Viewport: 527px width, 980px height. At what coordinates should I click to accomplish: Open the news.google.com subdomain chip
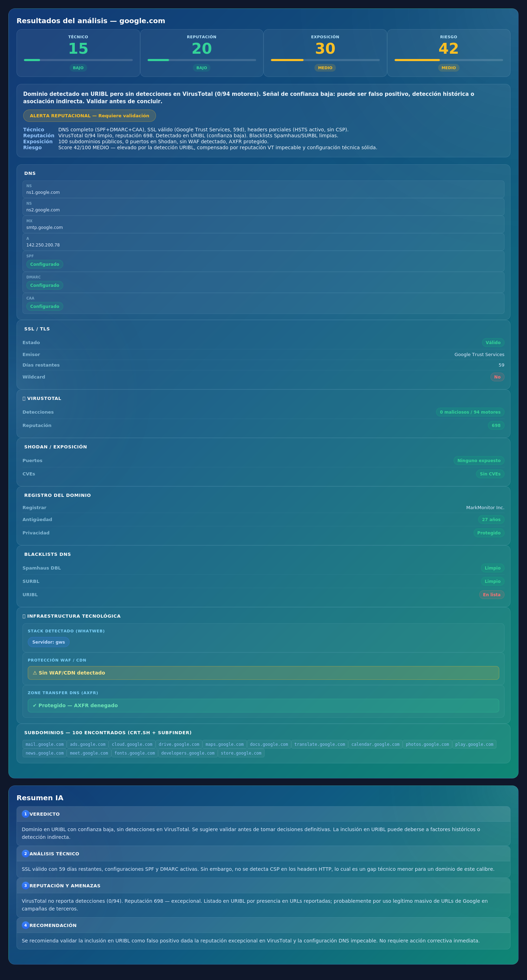(x=45, y=753)
